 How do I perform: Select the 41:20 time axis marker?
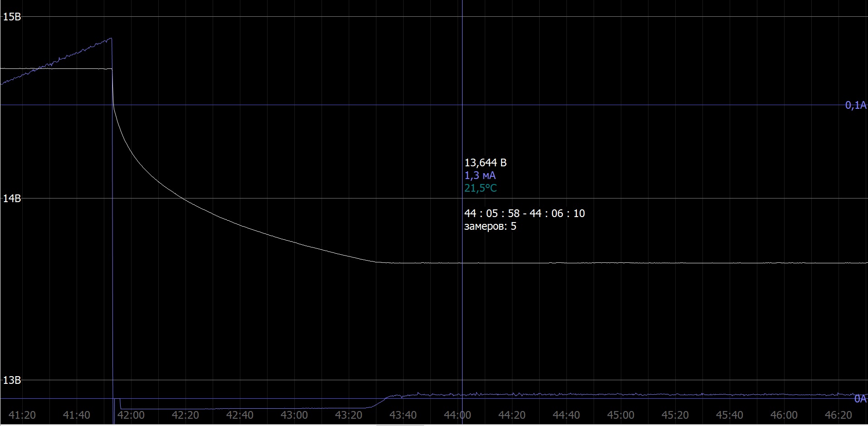click(22, 415)
